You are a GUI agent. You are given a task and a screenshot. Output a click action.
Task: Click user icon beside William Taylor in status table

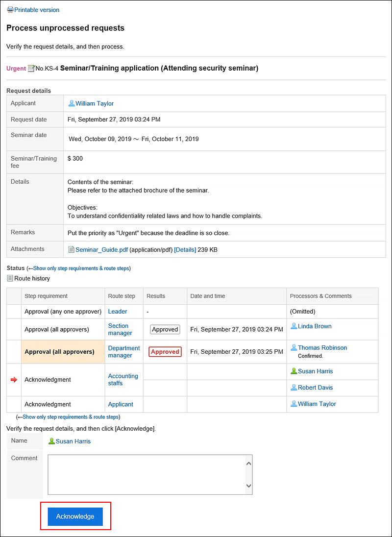pyautogui.click(x=294, y=403)
